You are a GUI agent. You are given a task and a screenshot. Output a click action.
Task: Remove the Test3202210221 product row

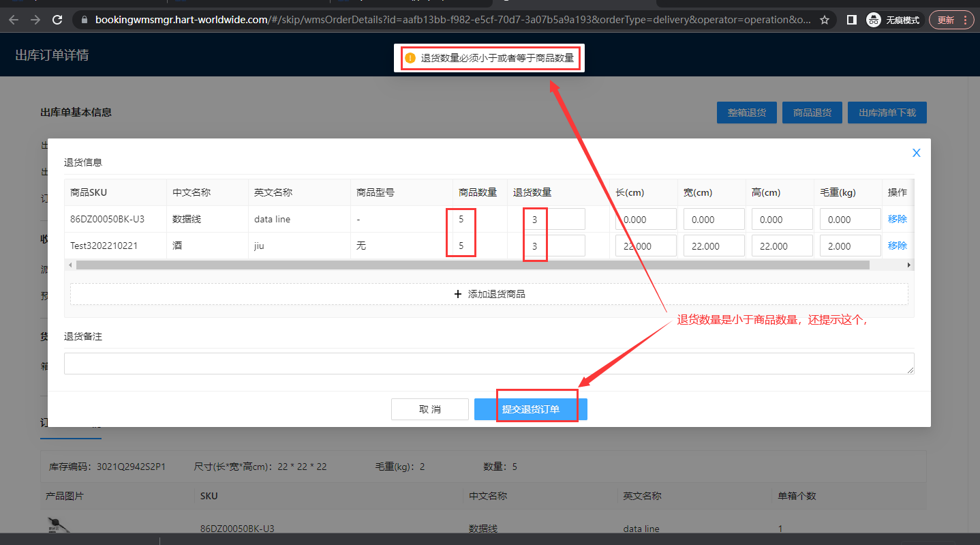click(897, 246)
